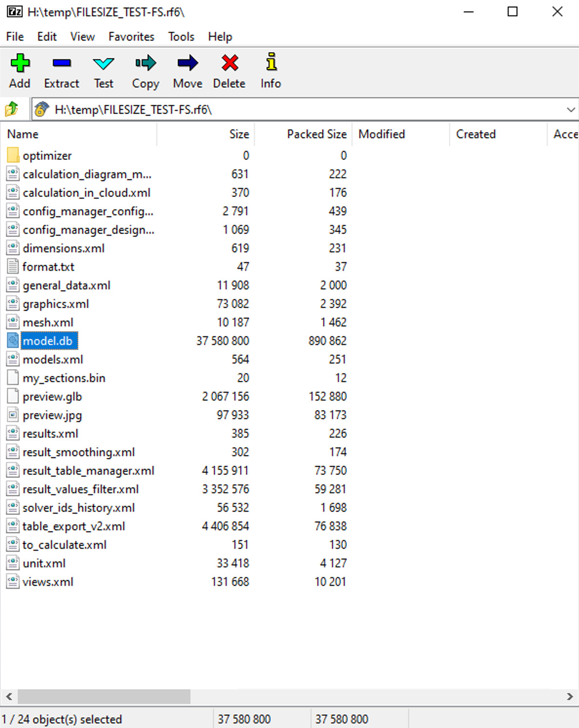Click the Extract toolbar icon

[x=62, y=63]
